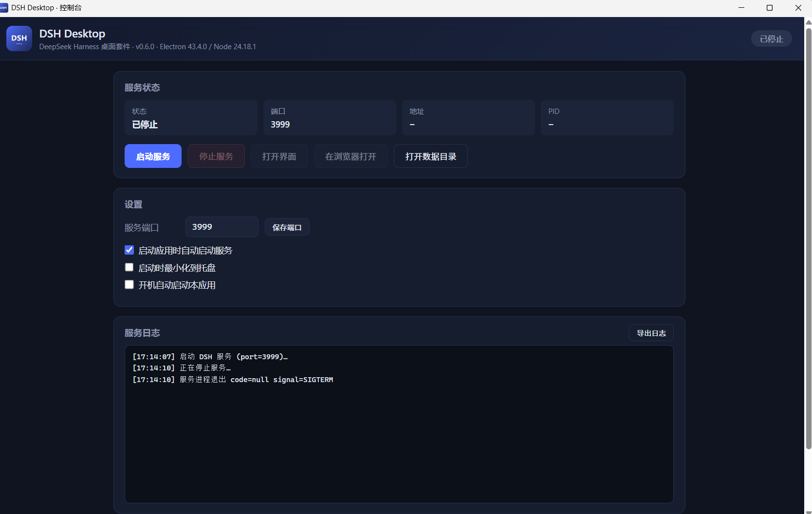This screenshot has width=812, height=514.
Task: Click the vertical scrollbar thumb
Action: coord(809,239)
